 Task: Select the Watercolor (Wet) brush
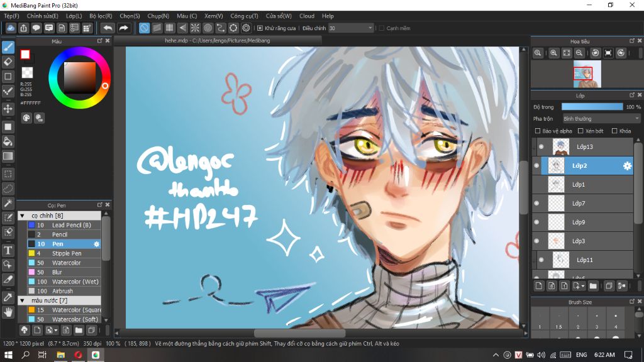pos(64,282)
